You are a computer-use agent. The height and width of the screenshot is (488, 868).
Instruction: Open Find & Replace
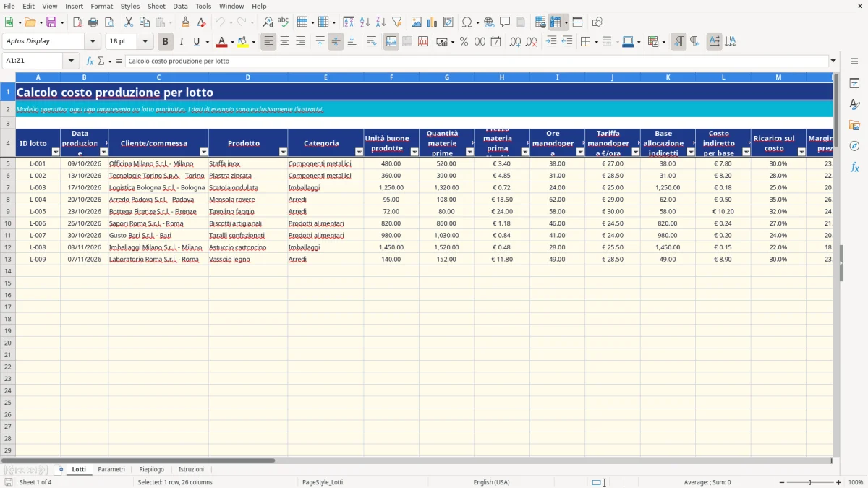click(267, 22)
